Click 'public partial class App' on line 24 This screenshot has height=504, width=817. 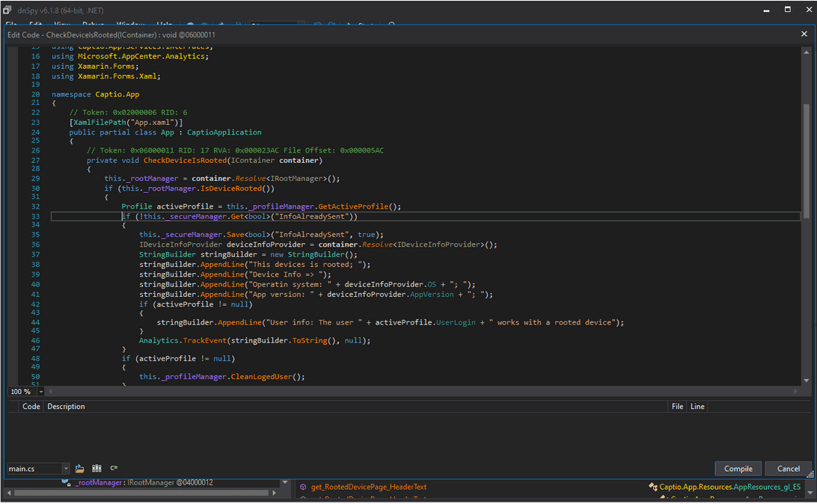click(121, 132)
